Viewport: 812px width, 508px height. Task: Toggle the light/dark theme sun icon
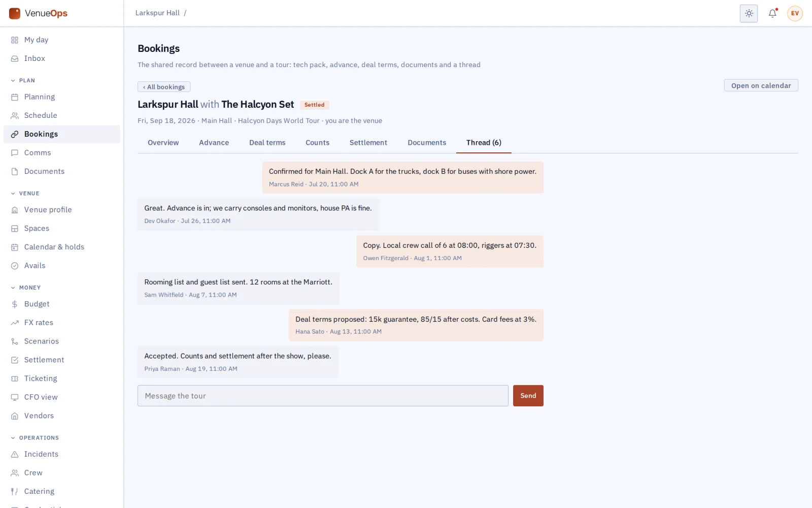point(749,13)
